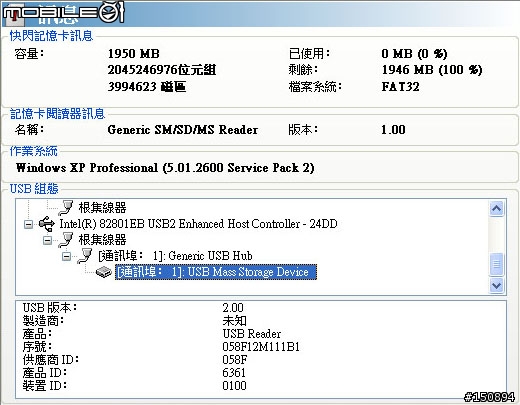Image resolution: width=520 pixels, height=405 pixels.
Task: Collapse the root hub under 24DD controller
Action: click(48, 240)
